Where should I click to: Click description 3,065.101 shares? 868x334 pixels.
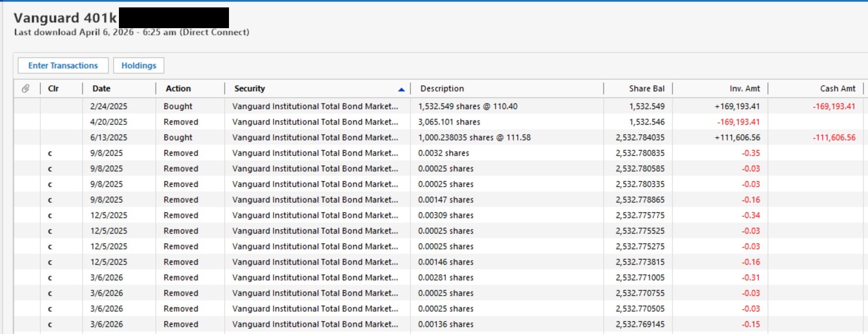[449, 122]
